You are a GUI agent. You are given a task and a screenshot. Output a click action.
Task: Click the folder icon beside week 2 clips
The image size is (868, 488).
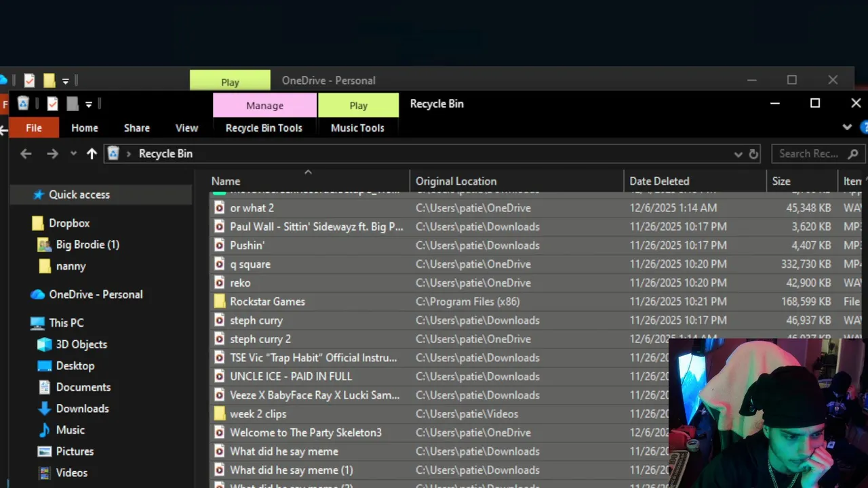[219, 414]
